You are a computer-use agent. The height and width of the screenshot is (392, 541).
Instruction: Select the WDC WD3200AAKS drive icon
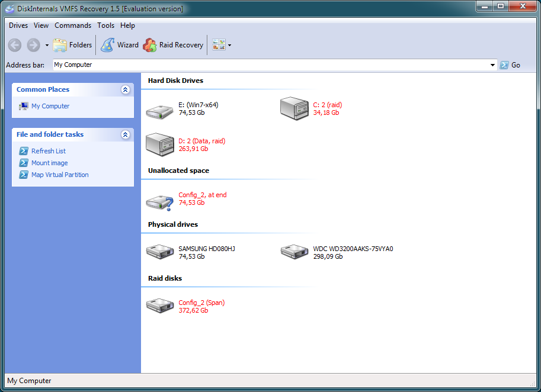[294, 252]
